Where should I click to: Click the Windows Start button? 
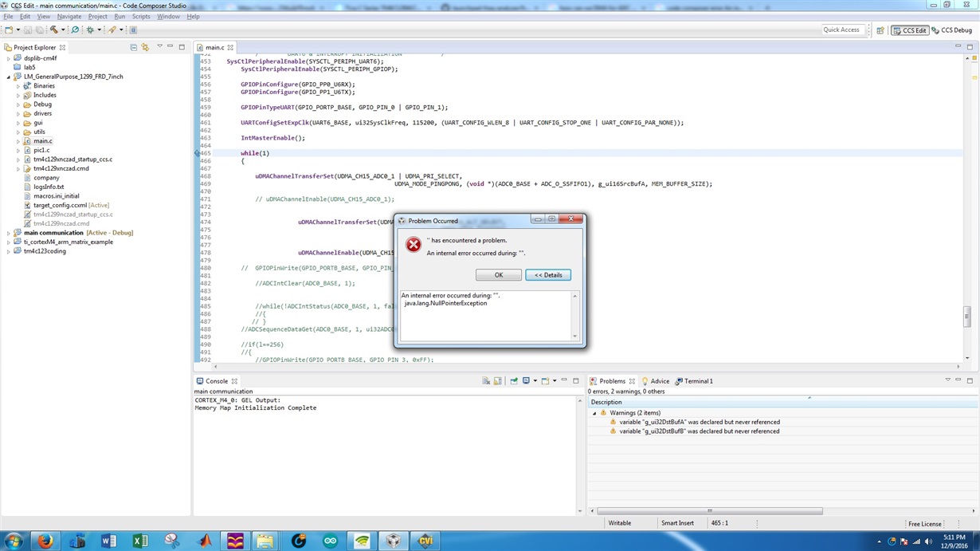(14, 541)
